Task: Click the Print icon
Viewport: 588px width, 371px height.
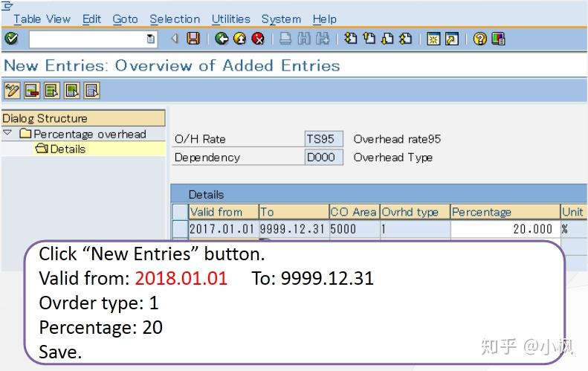Action: coord(285,39)
